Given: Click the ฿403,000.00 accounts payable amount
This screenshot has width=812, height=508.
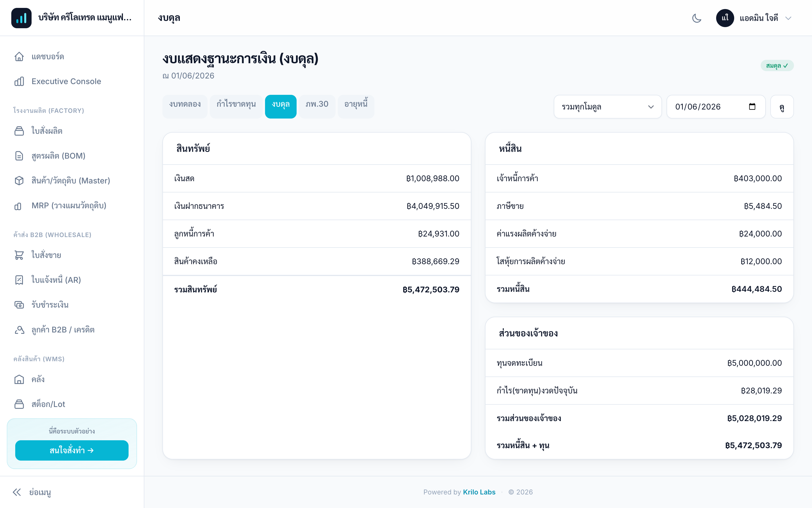Looking at the screenshot, I should pos(757,178).
